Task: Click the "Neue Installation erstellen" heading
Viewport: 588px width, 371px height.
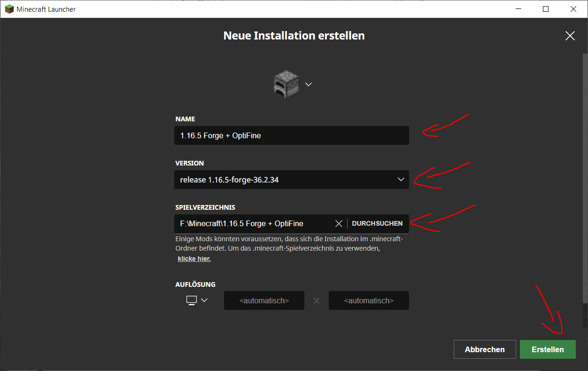Action: coord(294,36)
